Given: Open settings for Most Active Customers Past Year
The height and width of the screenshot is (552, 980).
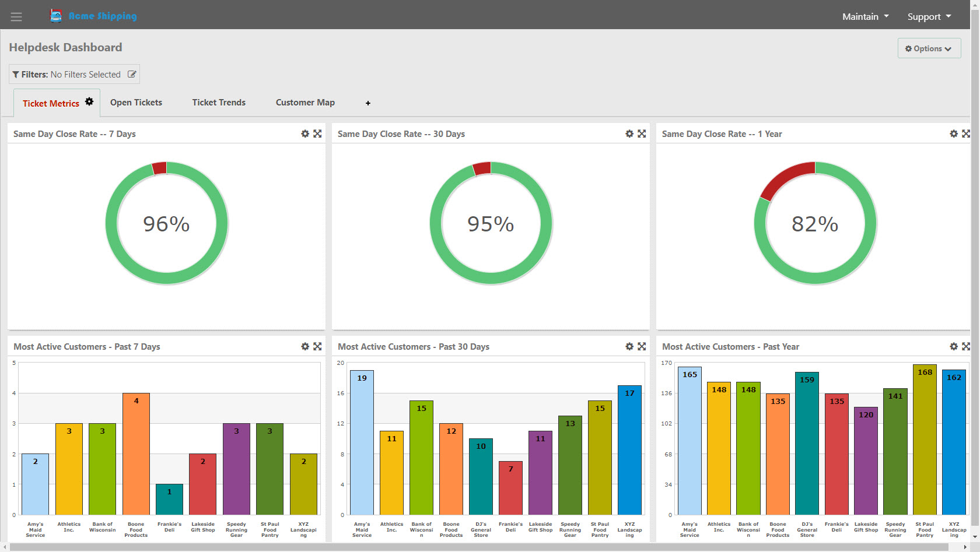Looking at the screenshot, I should pyautogui.click(x=954, y=346).
